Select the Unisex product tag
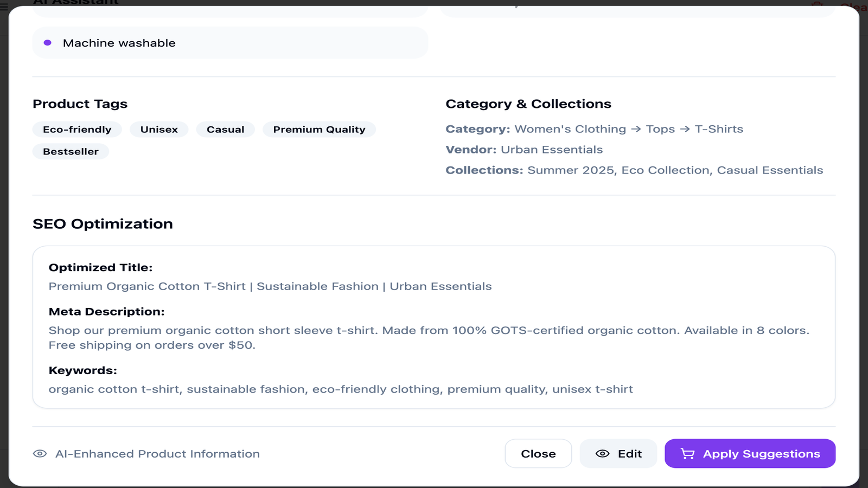This screenshot has height=488, width=868. point(159,129)
